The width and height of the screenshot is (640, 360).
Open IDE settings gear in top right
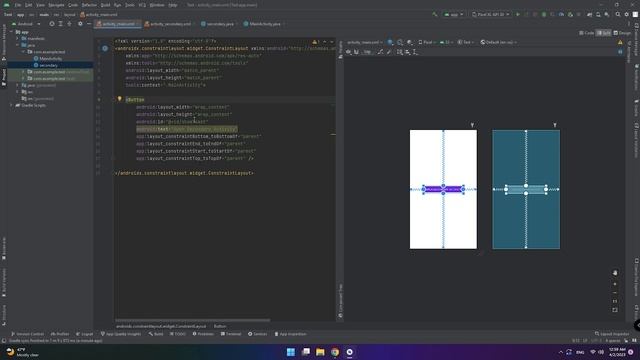pyautogui.click(x=627, y=14)
